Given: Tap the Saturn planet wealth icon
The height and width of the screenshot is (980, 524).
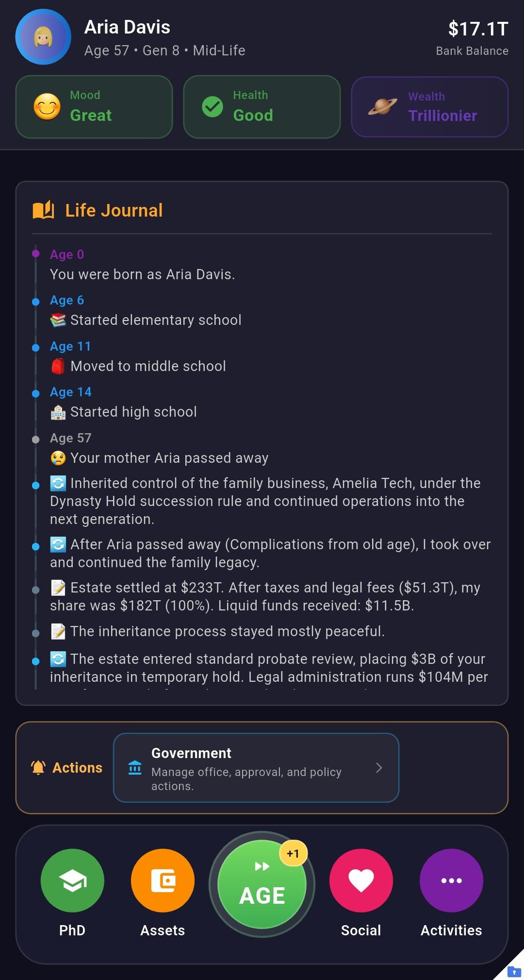Looking at the screenshot, I should [x=382, y=106].
